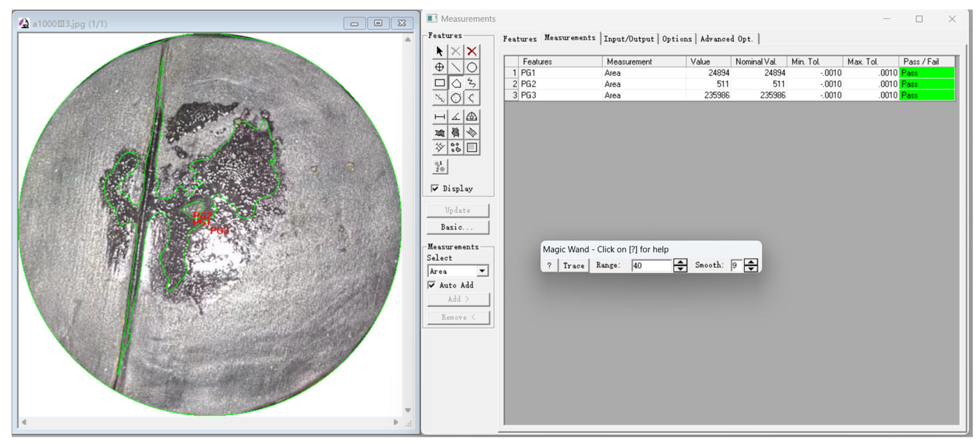The height and width of the screenshot is (447, 980).
Task: Select the circle feature tool
Action: click(x=472, y=67)
